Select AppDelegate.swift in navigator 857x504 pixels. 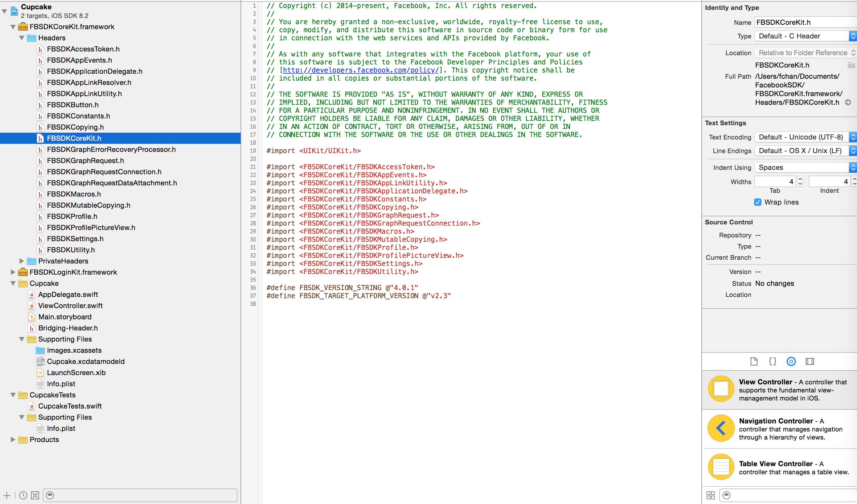(x=68, y=294)
